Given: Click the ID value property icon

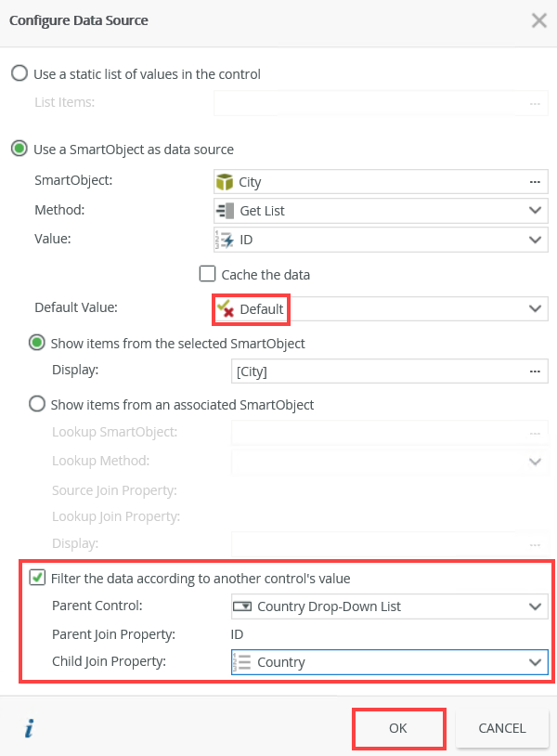Looking at the screenshot, I should pos(224,240).
